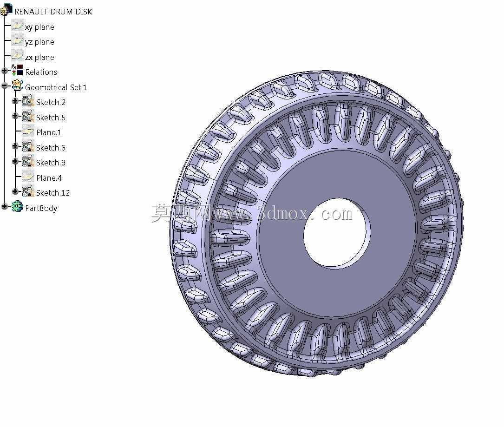Click the zx plane label
This screenshot has width=504, height=427.
point(39,57)
